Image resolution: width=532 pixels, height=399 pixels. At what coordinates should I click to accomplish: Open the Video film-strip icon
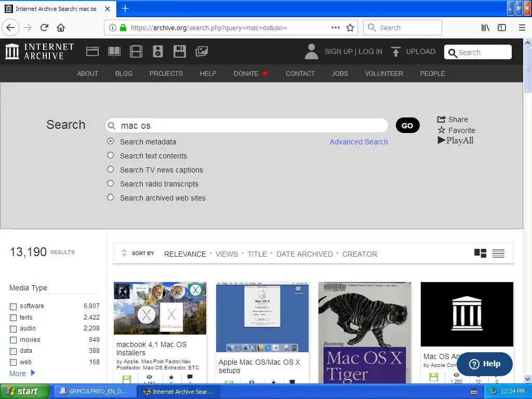[136, 51]
